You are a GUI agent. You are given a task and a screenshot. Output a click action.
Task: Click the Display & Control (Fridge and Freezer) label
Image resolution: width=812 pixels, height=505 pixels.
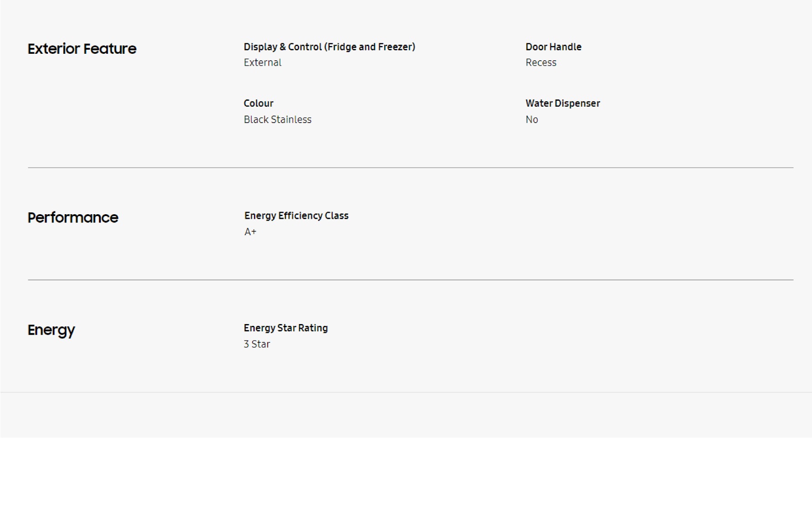coord(329,47)
